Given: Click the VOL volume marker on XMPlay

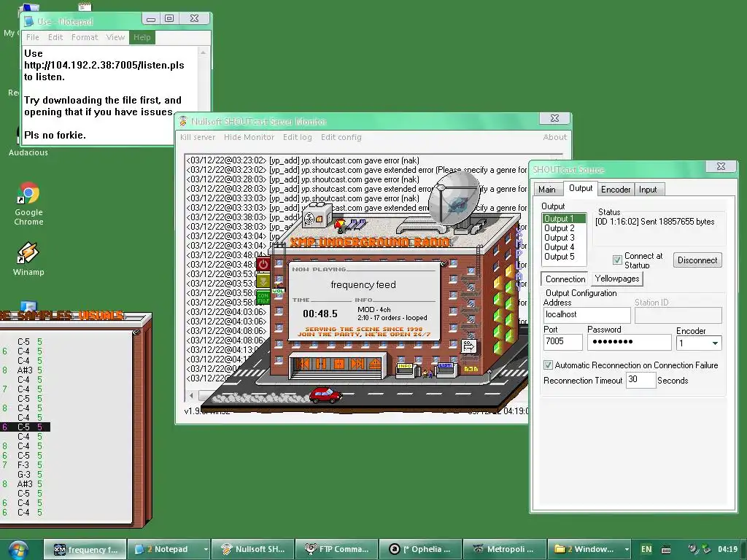Looking at the screenshot, I should pyautogui.click(x=278, y=290).
